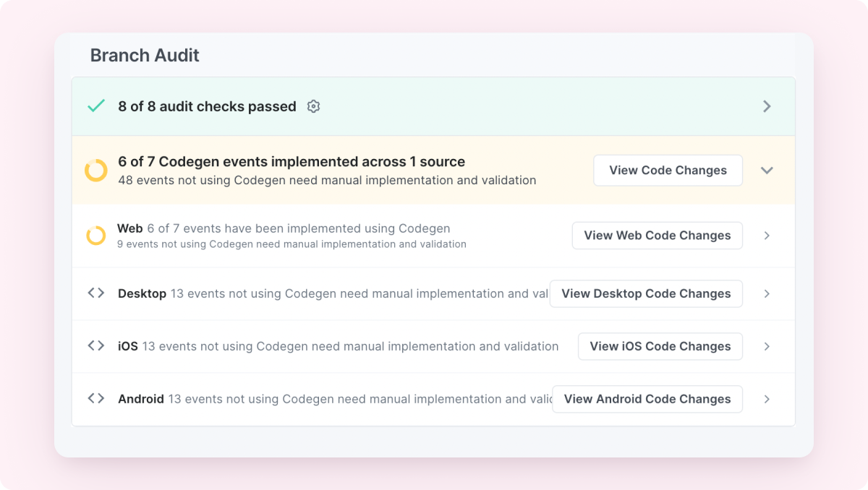Click the Android source code brackets icon
The height and width of the screenshot is (490, 868).
pyautogui.click(x=96, y=399)
